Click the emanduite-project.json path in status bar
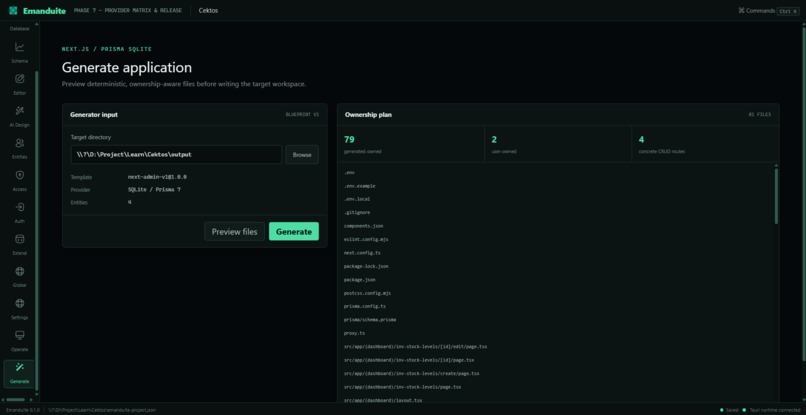 102,410
